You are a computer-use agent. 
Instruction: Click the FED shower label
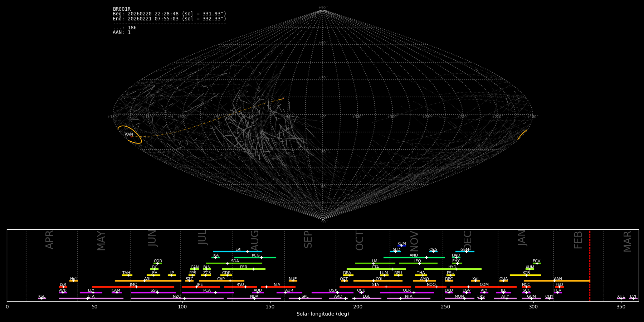(x=559, y=285)
